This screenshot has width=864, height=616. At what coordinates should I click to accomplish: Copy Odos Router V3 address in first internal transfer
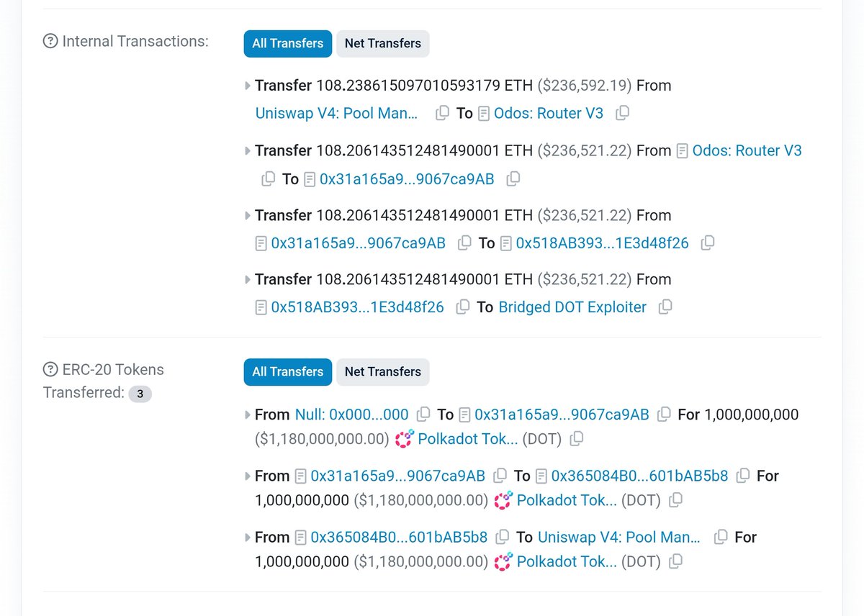[x=623, y=113]
